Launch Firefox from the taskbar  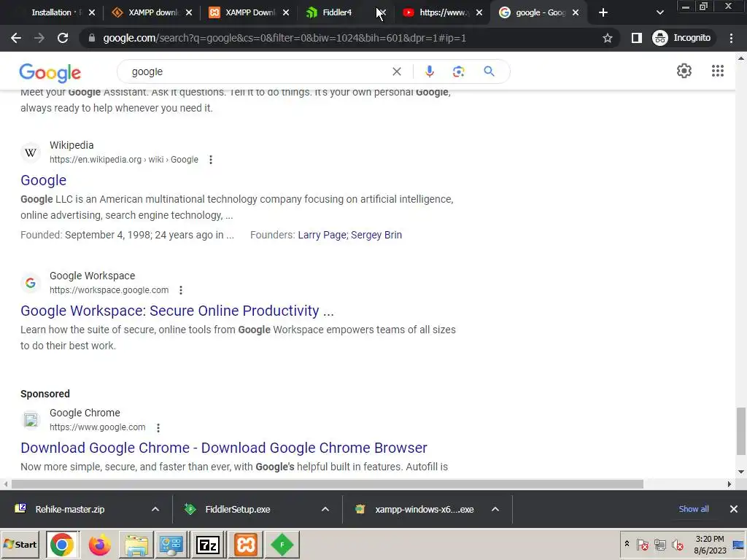[99, 544]
